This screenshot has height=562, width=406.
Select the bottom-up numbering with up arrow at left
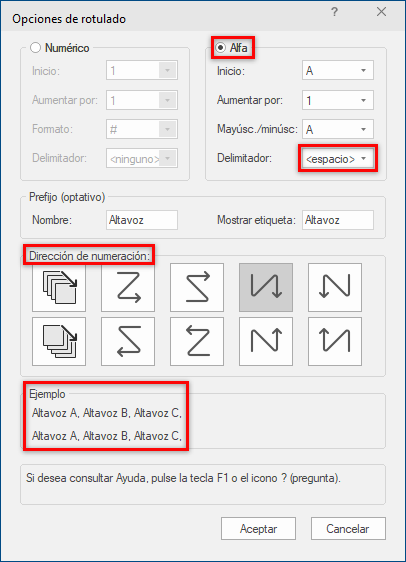tap(335, 341)
